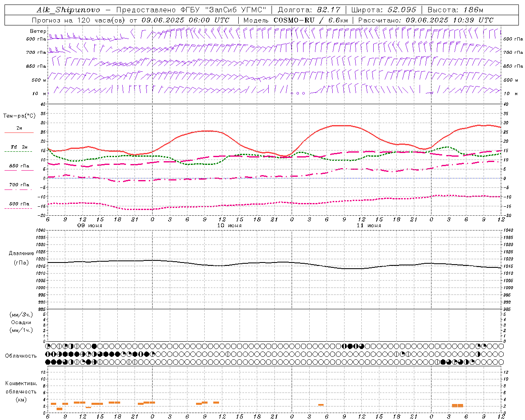Click the dashed line under Td 2м legend

[x=18, y=152]
